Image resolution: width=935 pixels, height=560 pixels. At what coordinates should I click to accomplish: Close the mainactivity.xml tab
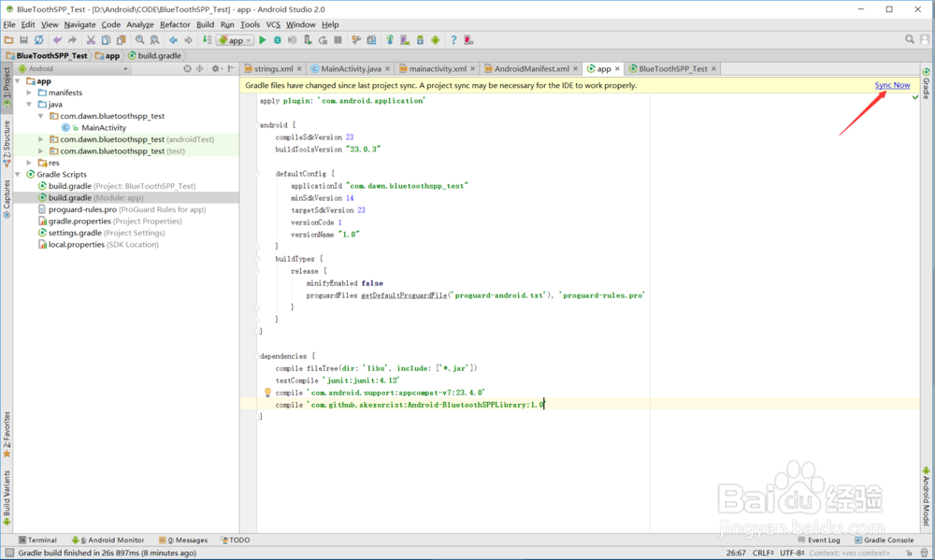click(x=473, y=68)
